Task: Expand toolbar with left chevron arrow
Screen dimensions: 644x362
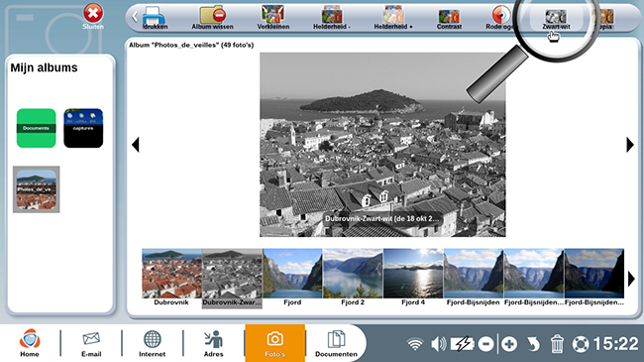Action: point(135,17)
